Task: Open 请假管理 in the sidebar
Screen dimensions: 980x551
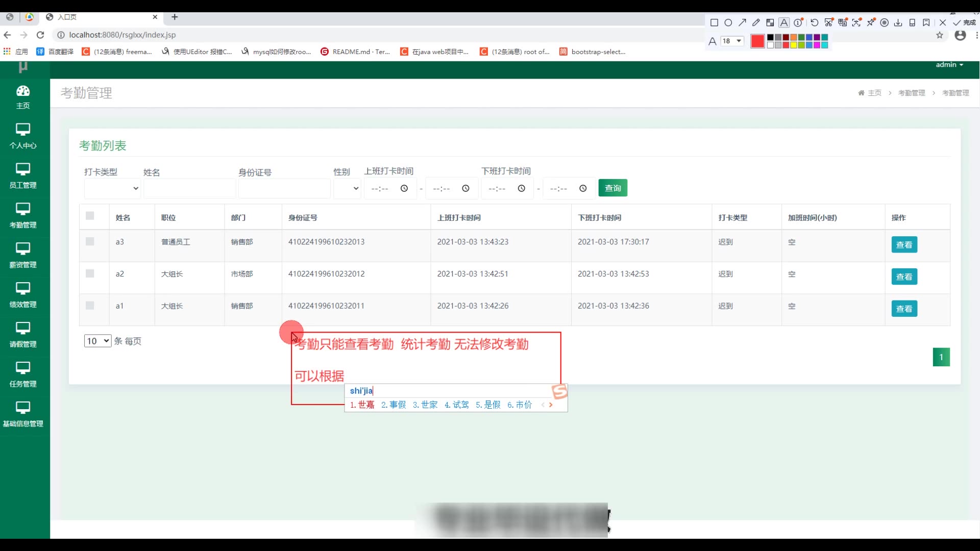Action: click(x=23, y=335)
